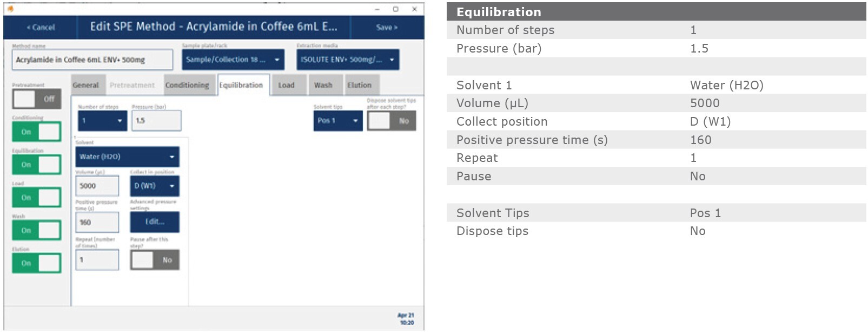
Task: Close the Edit SPE Method window
Action: (x=414, y=9)
